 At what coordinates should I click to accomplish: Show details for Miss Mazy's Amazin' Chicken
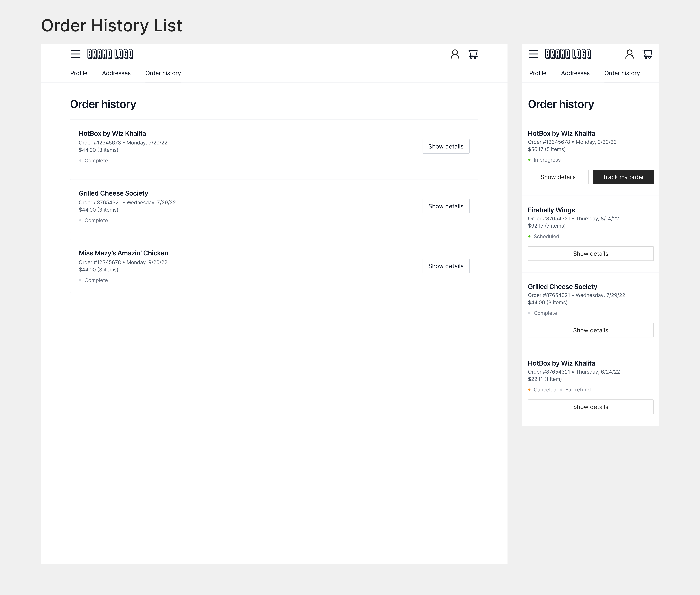click(x=446, y=266)
